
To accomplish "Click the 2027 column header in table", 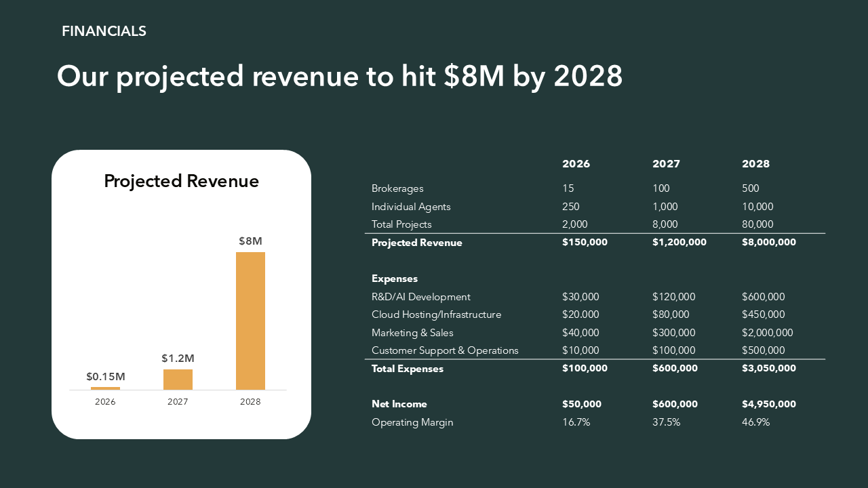I will pyautogui.click(x=666, y=164).
